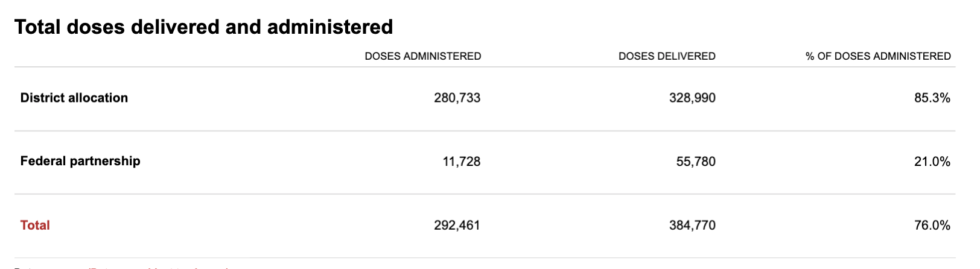Click the 55,780 doses delivered value
Viewport: 980px width, 269px height.
[696, 162]
